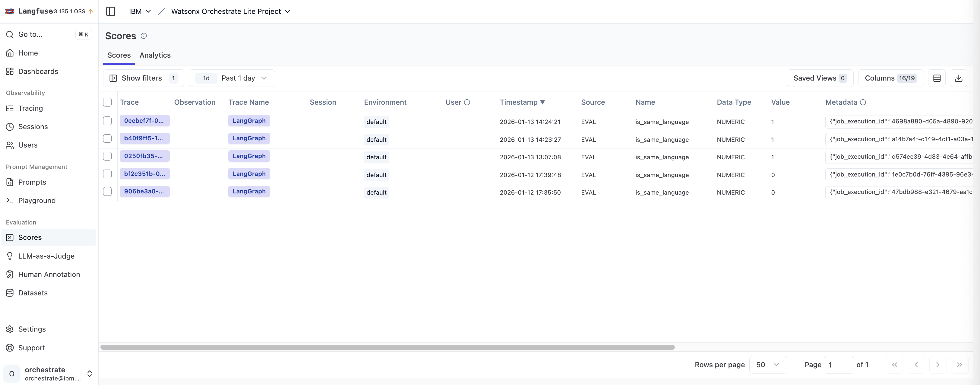Click the Metadata column info icon

click(863, 102)
